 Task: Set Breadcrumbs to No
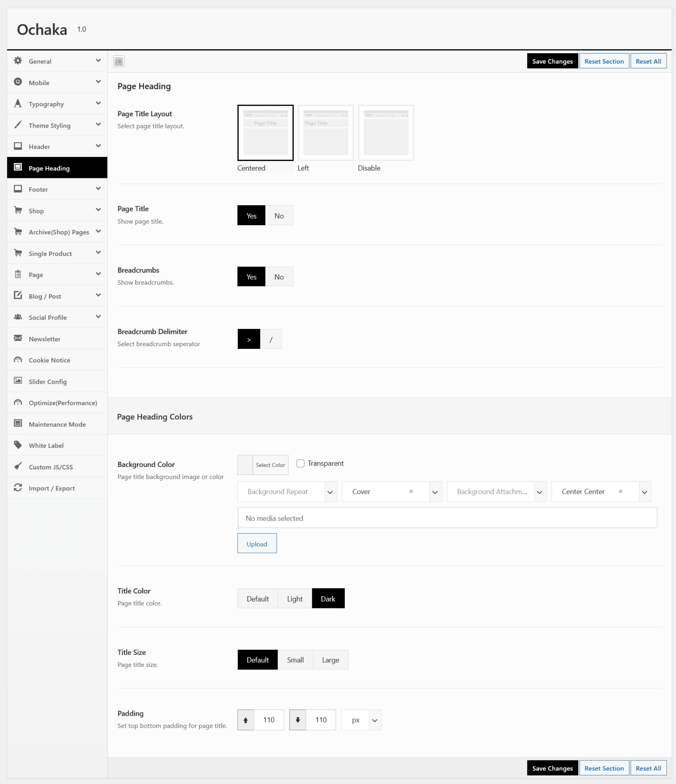[279, 277]
